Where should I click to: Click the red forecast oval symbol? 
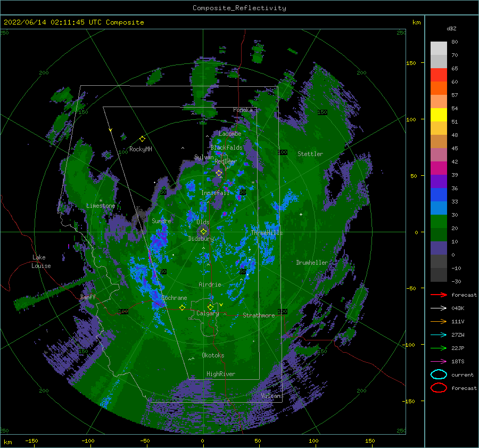click(x=439, y=388)
